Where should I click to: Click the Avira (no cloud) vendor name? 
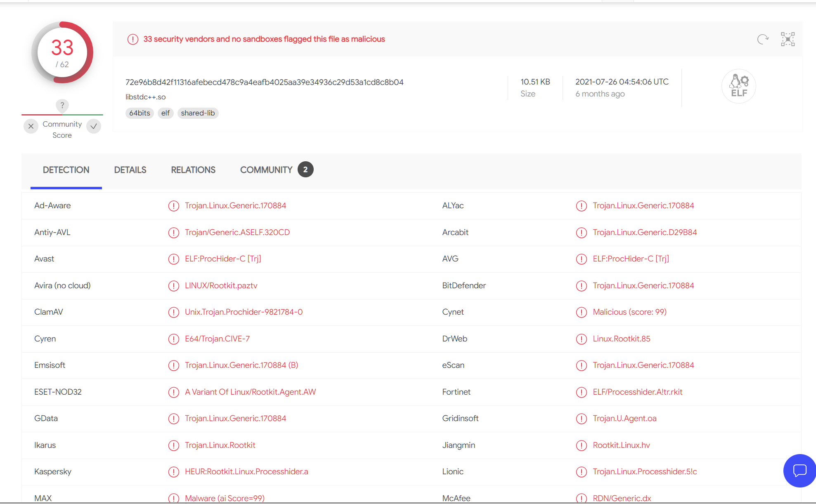(x=62, y=285)
